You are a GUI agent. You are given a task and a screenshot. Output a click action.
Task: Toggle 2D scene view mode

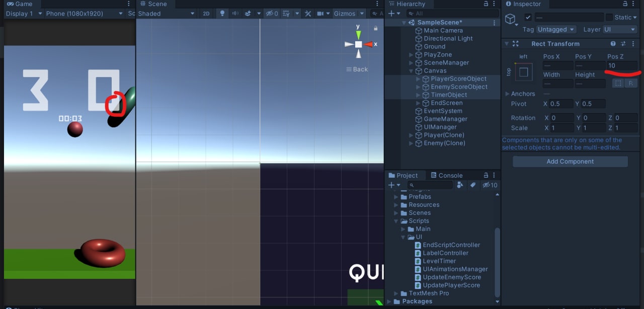point(206,14)
